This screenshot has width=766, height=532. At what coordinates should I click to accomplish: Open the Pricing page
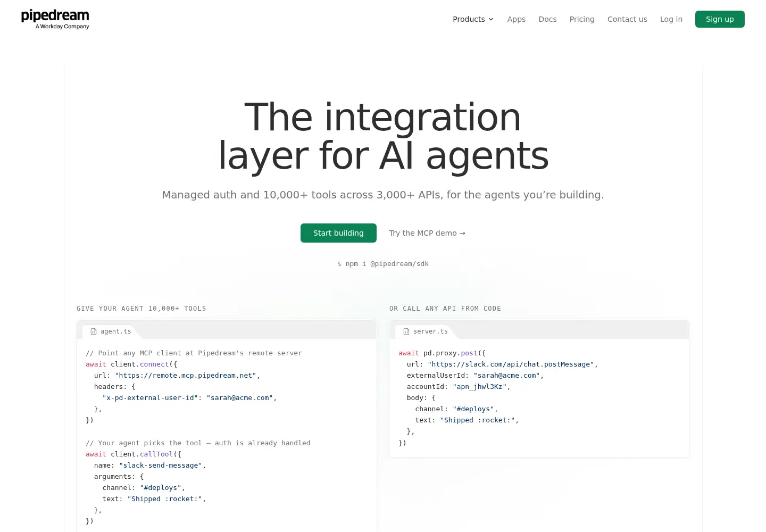point(582,19)
